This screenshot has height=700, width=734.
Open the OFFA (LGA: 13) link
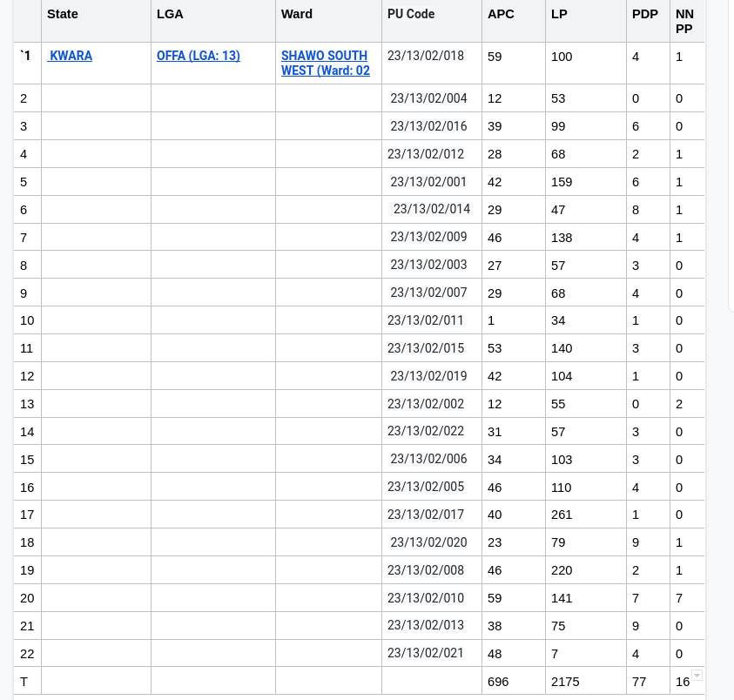click(198, 56)
